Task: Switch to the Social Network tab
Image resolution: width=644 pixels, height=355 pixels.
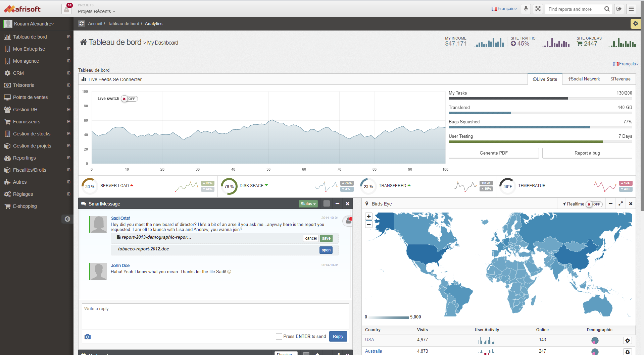Action: pyautogui.click(x=584, y=79)
